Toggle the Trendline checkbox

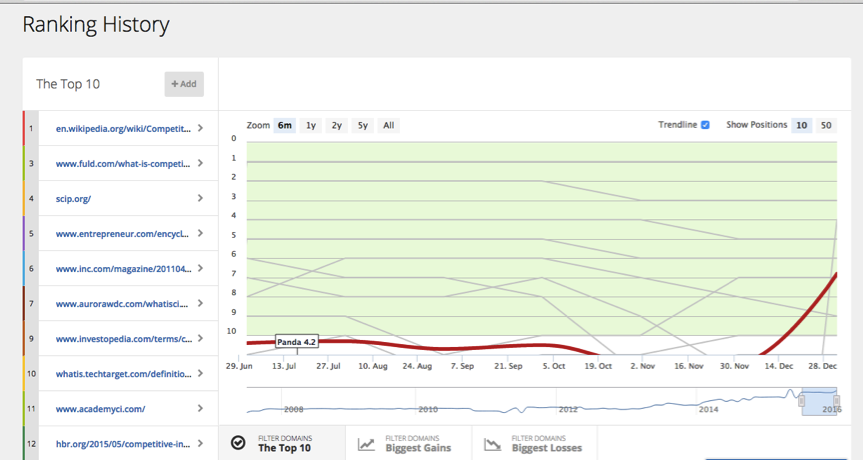705,125
